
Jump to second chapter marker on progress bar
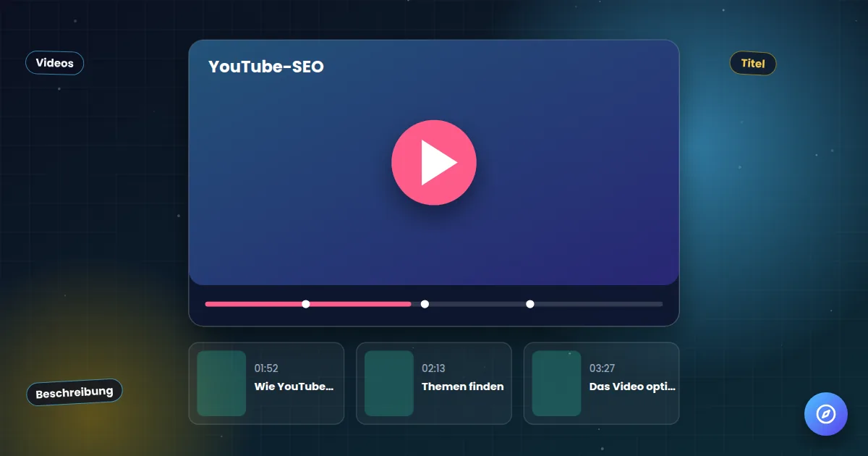pos(425,304)
